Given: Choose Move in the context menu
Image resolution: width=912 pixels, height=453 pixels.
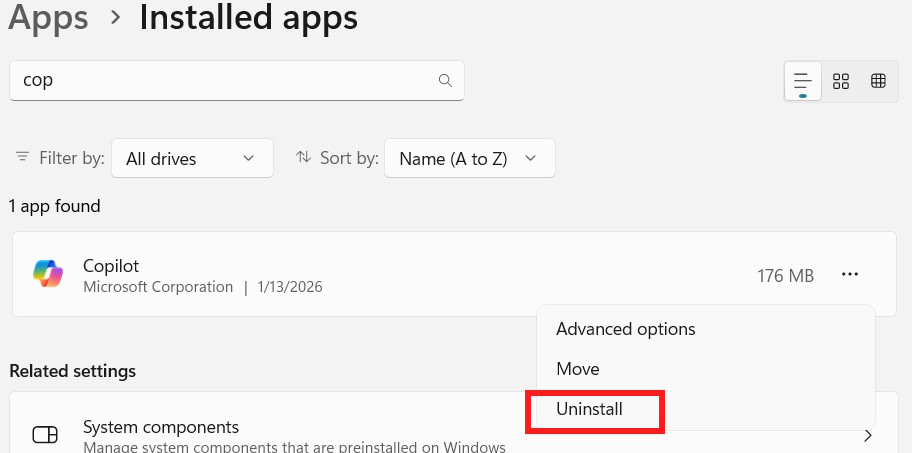Looking at the screenshot, I should click(578, 369).
